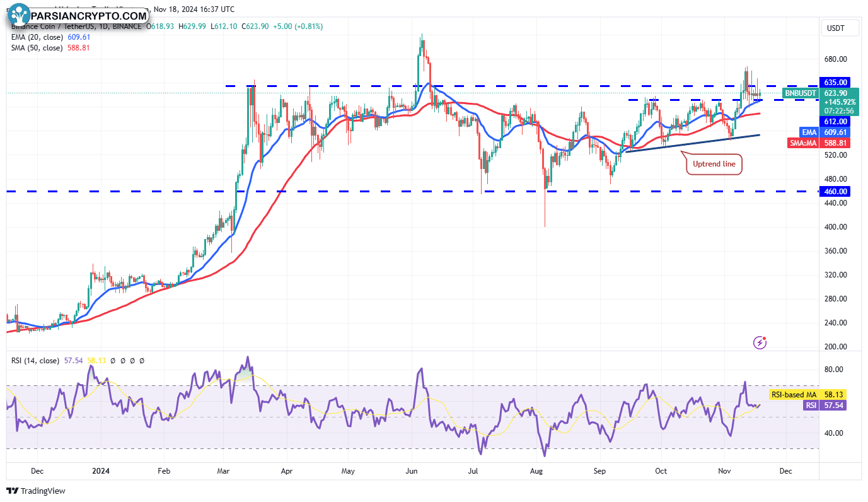This screenshot has width=868, height=502.
Task: Click the 635.00 horizontal line price tag
Action: 835,82
